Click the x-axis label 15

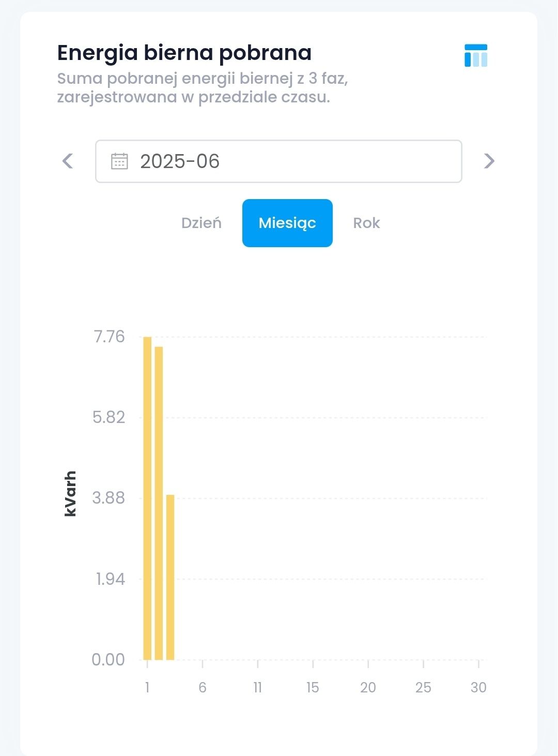pos(313,687)
